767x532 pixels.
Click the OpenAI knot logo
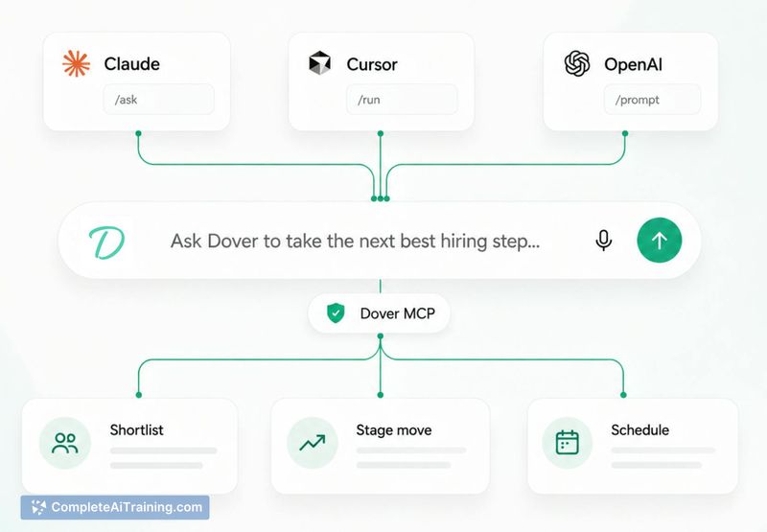point(577,63)
